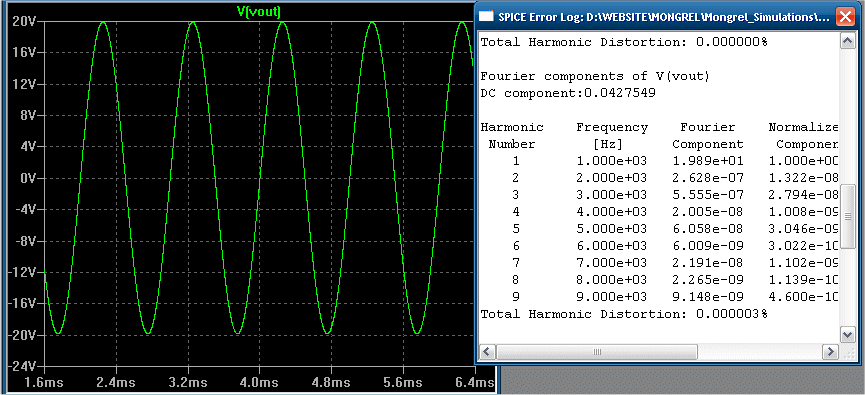Click the 12V vertical axis label
This screenshot has height=395, width=865.
pos(24,84)
